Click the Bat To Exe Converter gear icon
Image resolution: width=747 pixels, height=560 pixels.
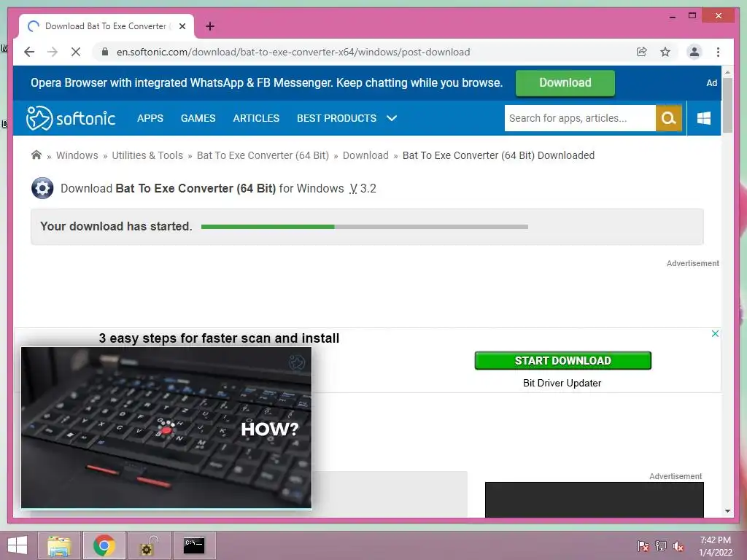point(42,188)
